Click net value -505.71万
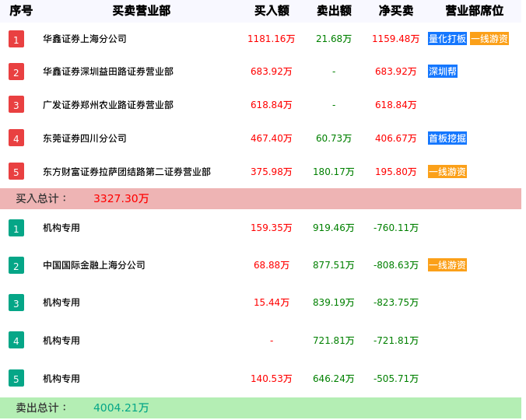The width and height of the screenshot is (526, 420). coord(396,379)
